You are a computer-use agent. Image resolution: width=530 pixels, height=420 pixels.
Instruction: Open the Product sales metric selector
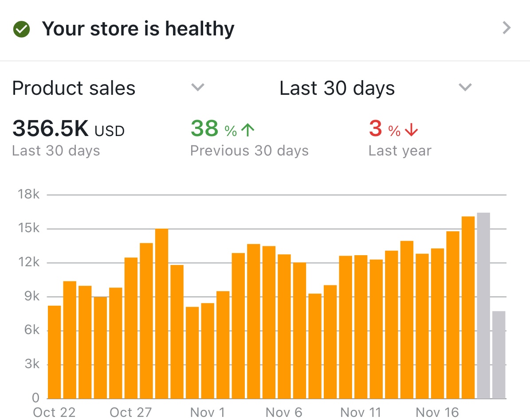point(74,88)
